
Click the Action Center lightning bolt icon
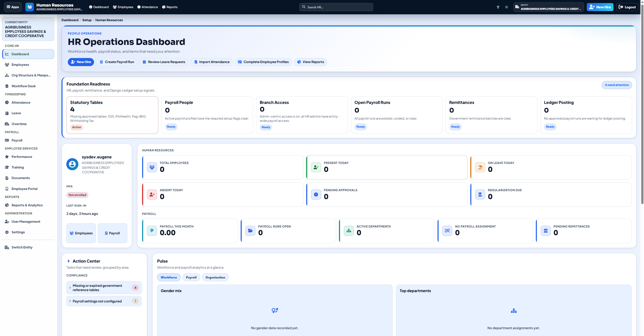[x=69, y=261]
